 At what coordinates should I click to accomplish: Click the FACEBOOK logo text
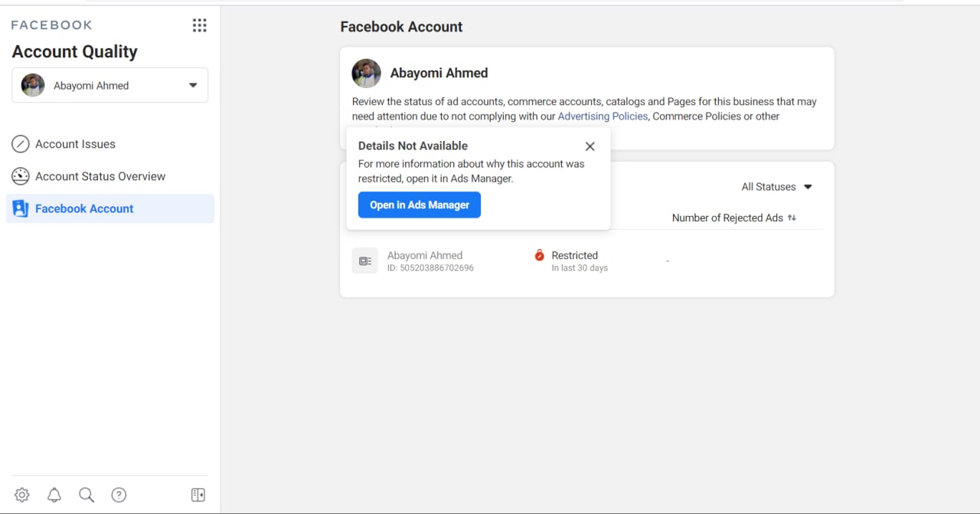(x=51, y=25)
